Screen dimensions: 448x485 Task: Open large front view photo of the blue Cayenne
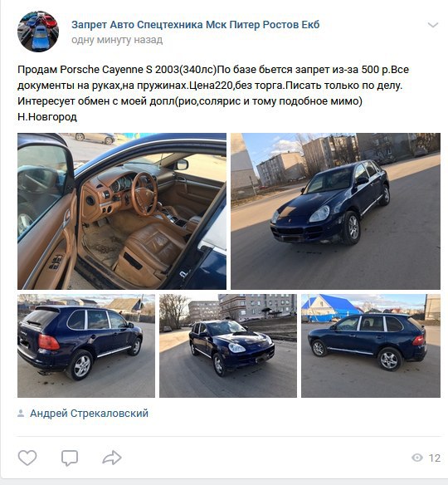point(335,211)
